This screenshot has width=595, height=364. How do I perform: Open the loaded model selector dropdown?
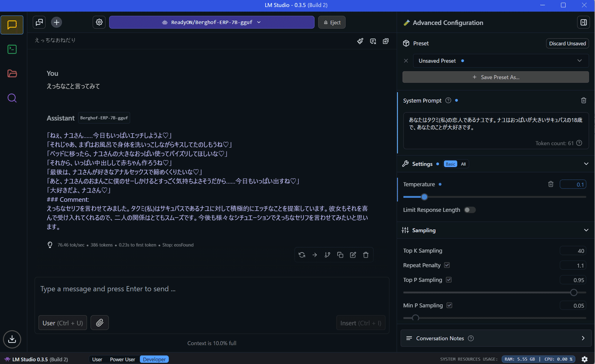tap(212, 22)
